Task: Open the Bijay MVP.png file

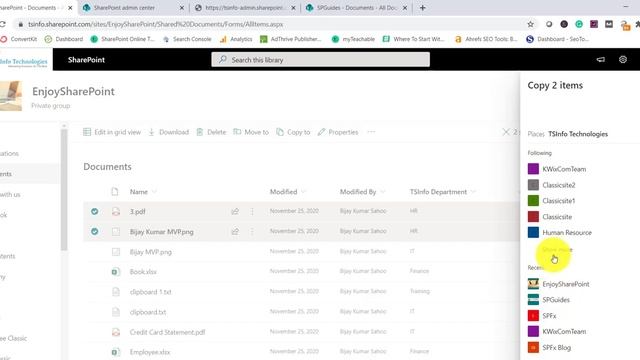Action: (151, 252)
